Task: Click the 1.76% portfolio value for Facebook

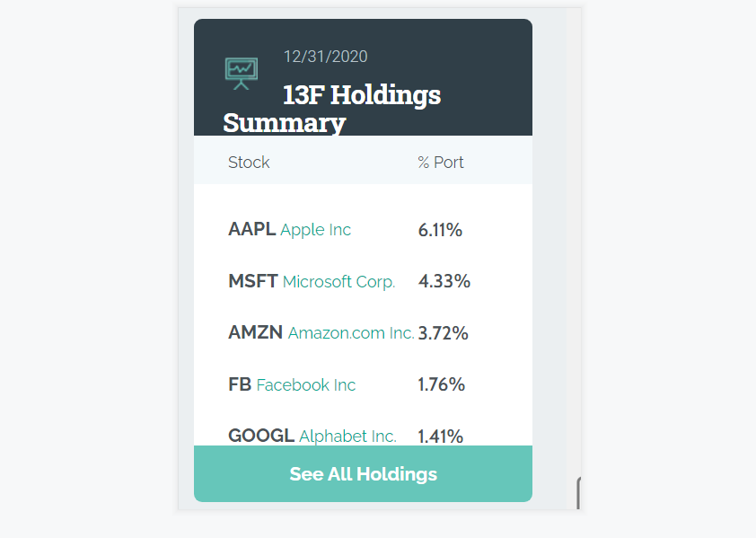Action: (441, 385)
